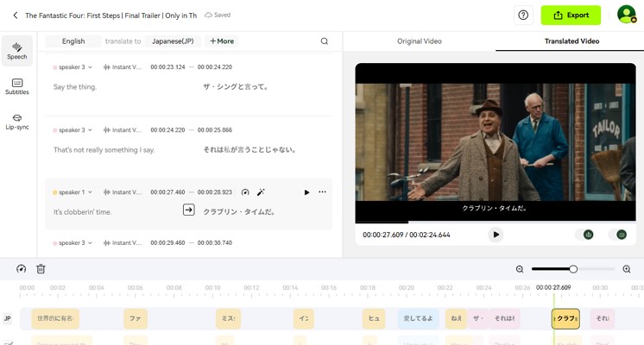The width and height of the screenshot is (644, 345).
Task: Click the magic wand icon in speaker 1 segment
Action: click(x=261, y=192)
